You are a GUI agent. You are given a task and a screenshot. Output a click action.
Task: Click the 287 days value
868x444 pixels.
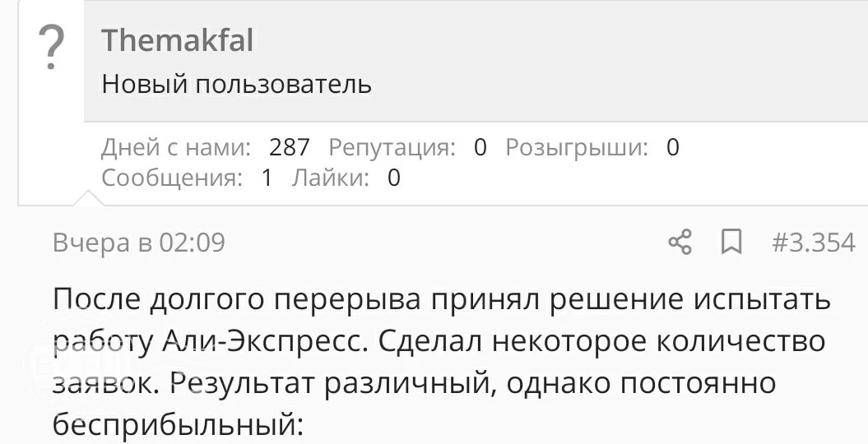(289, 148)
